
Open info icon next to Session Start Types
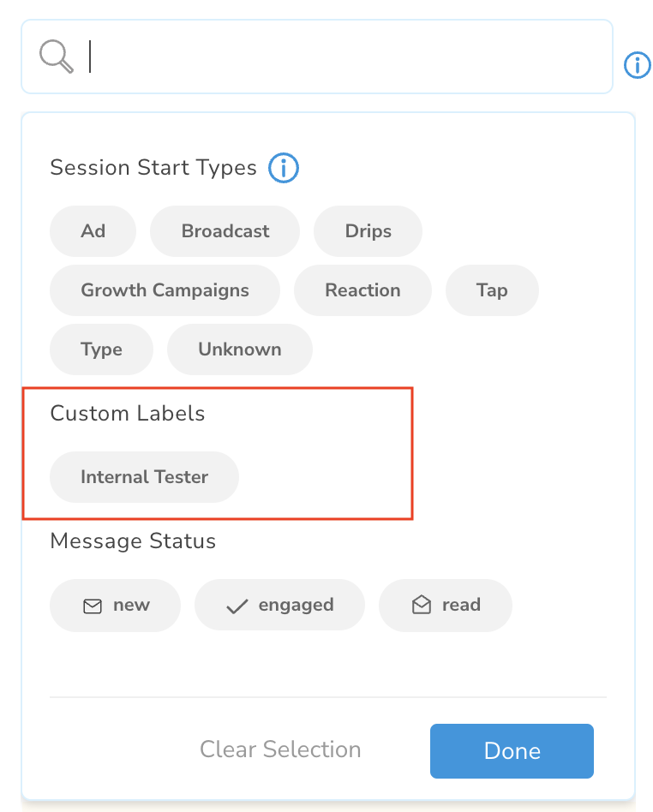click(x=284, y=168)
